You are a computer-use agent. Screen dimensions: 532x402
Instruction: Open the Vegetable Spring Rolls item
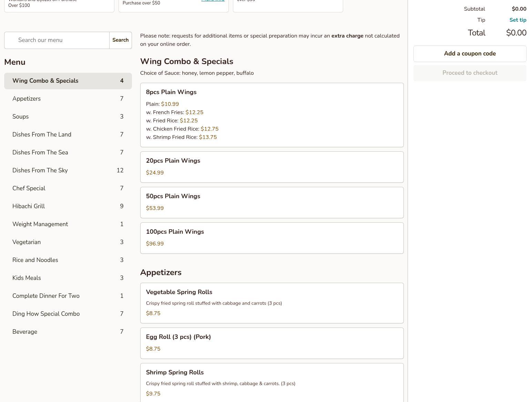tap(272, 303)
